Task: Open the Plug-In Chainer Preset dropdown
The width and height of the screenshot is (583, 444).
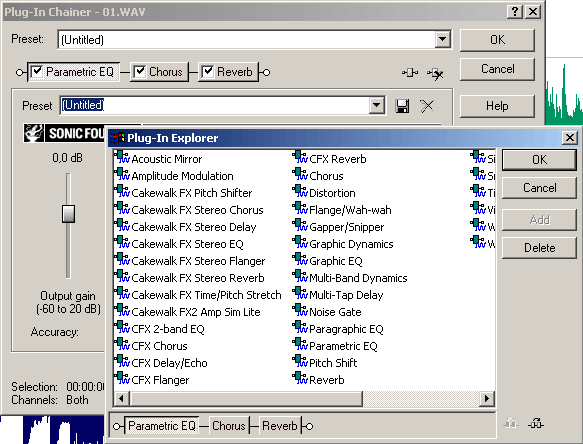Action: 442,39
